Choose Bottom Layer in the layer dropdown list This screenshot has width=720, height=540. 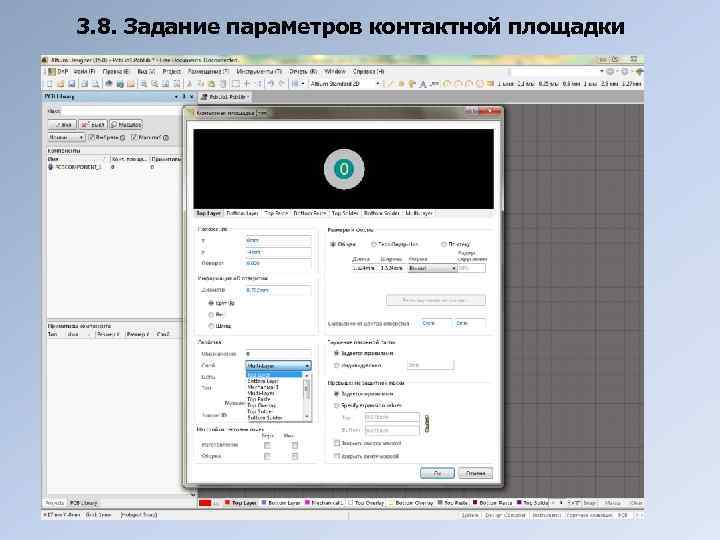tap(274, 381)
